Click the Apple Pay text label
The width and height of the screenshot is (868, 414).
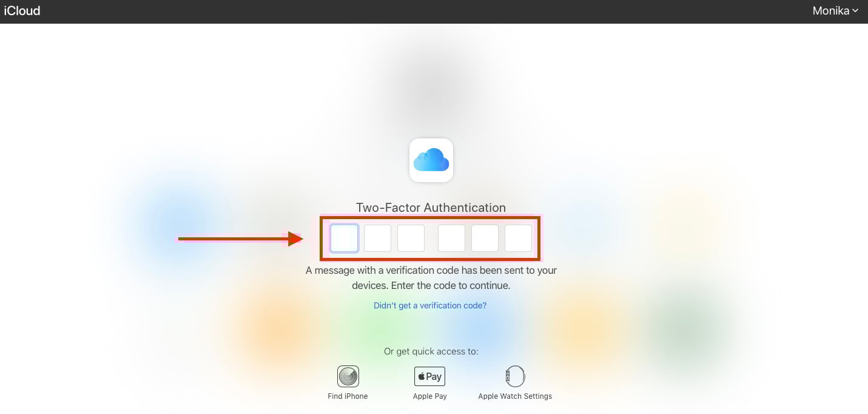[x=430, y=396]
